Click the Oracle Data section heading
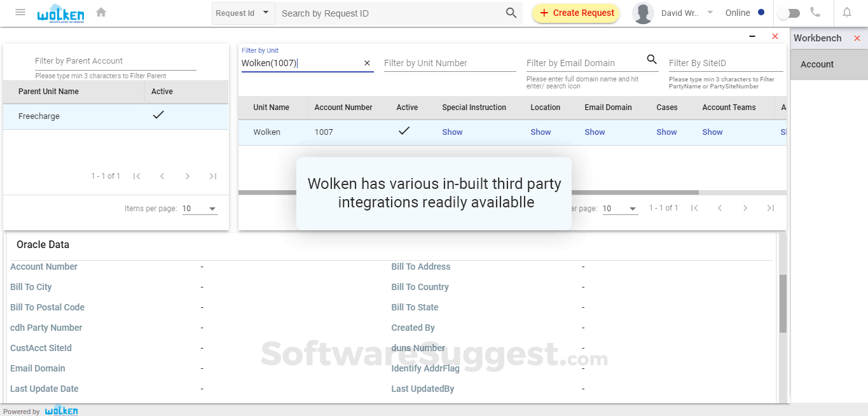This screenshot has width=868, height=416. (x=43, y=245)
